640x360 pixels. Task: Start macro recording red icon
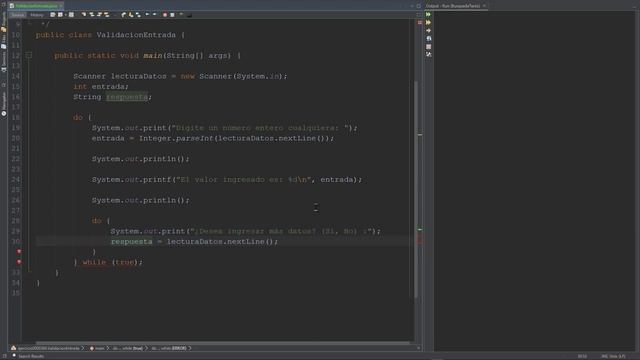coord(165,15)
